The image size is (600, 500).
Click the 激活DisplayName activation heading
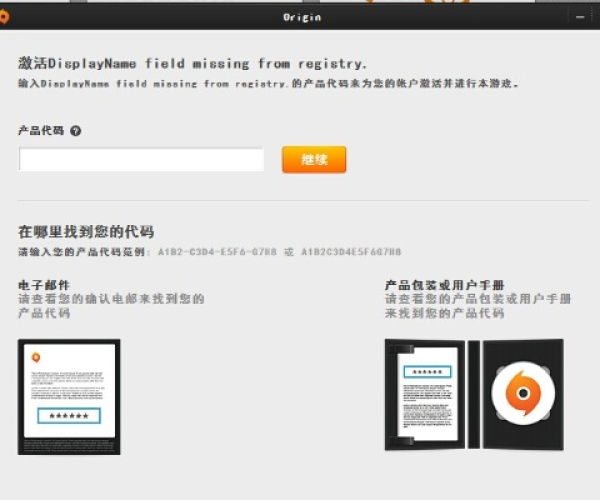tap(192, 63)
